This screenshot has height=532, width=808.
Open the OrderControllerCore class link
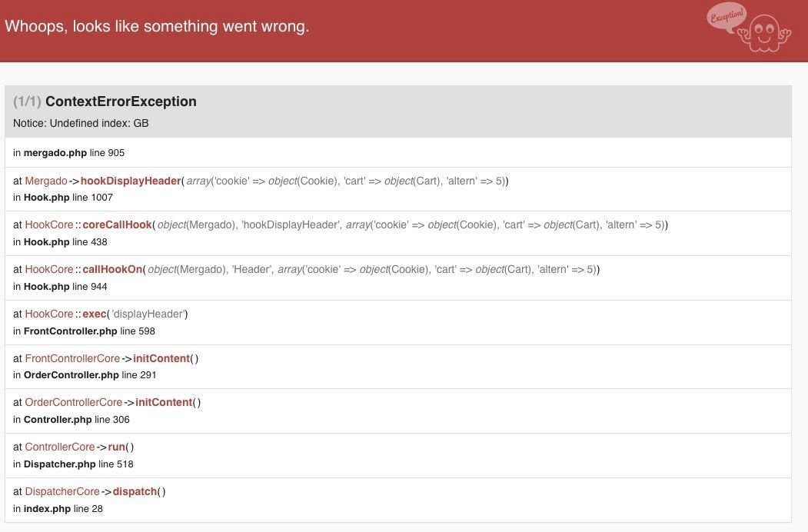click(x=74, y=402)
